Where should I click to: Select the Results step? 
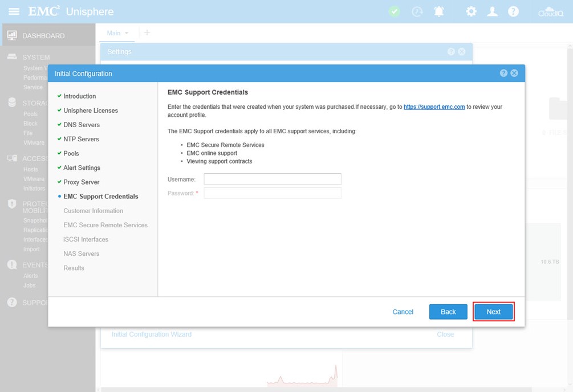tap(74, 268)
